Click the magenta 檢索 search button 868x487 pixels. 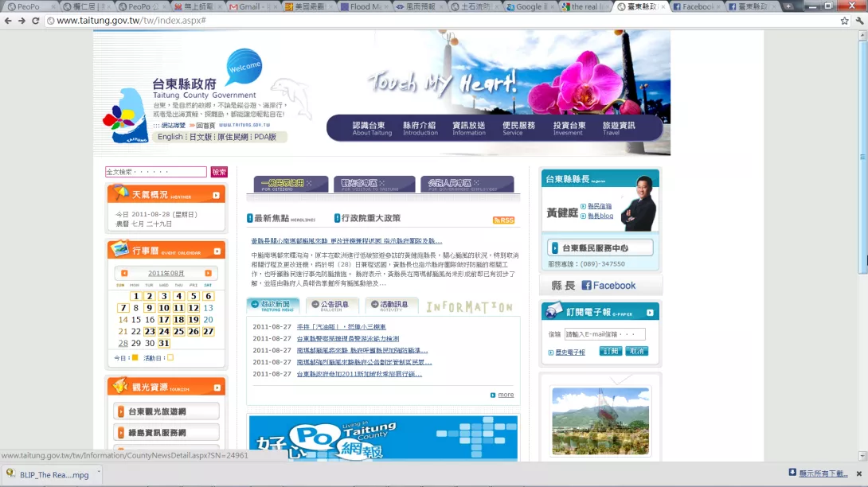click(x=219, y=172)
